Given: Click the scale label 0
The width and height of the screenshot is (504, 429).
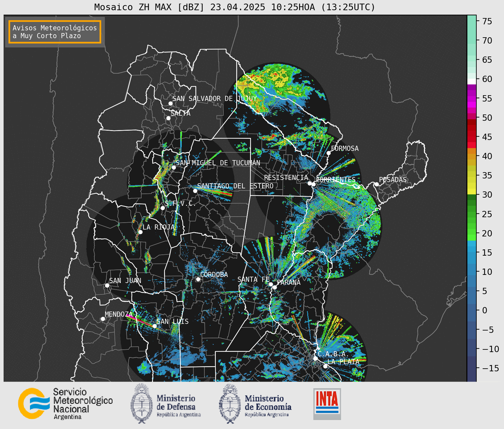Looking at the screenshot, I should 484,310.
